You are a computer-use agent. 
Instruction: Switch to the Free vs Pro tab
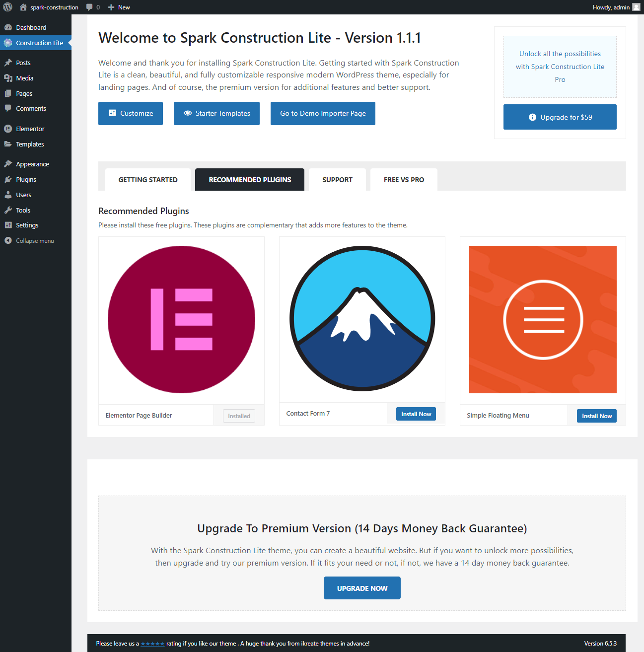tap(404, 180)
